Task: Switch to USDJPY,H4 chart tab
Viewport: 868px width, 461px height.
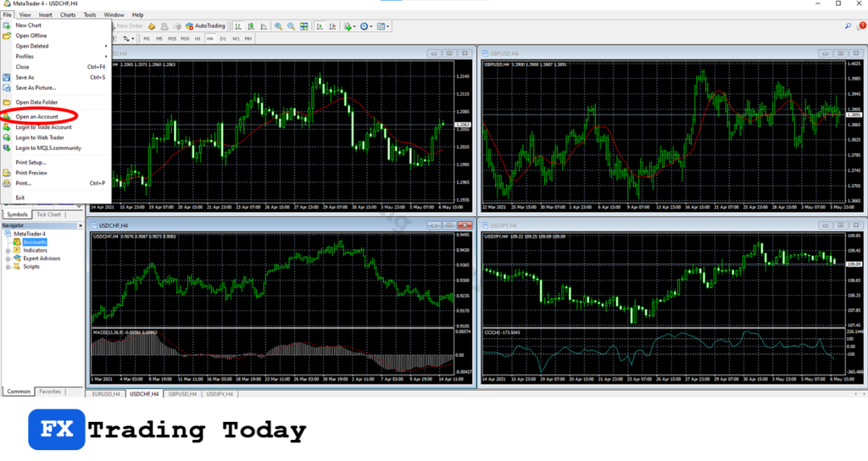Action: coord(220,394)
